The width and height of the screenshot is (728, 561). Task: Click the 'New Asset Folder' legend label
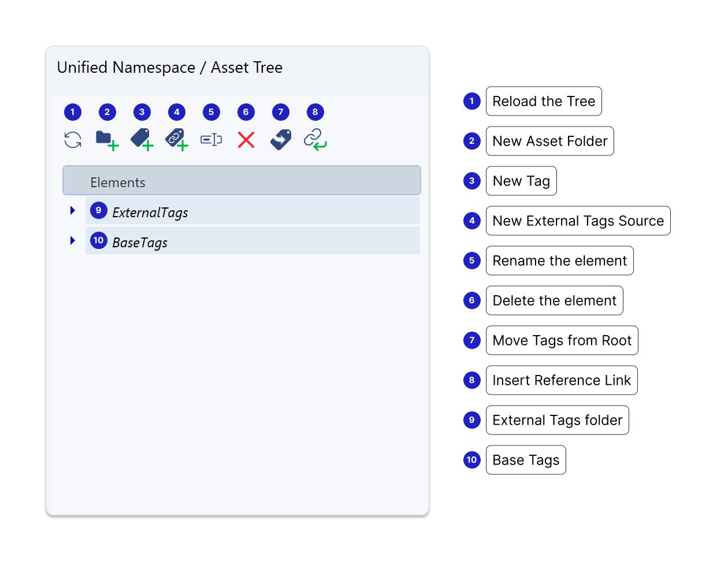pos(549,142)
